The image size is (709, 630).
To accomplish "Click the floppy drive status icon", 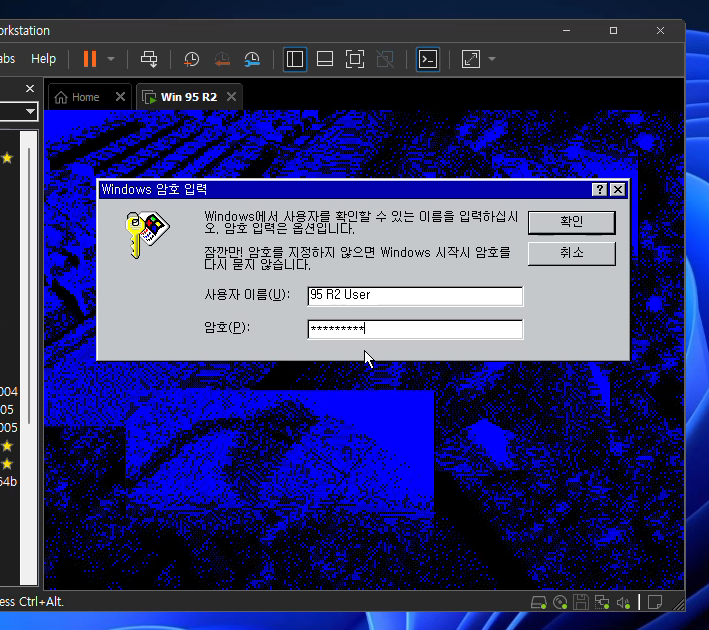I will point(581,602).
